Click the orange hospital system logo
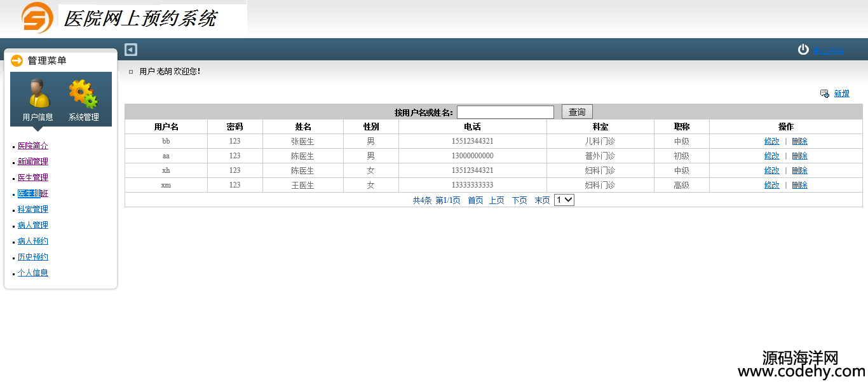This screenshot has height=384, width=868. (x=37, y=18)
